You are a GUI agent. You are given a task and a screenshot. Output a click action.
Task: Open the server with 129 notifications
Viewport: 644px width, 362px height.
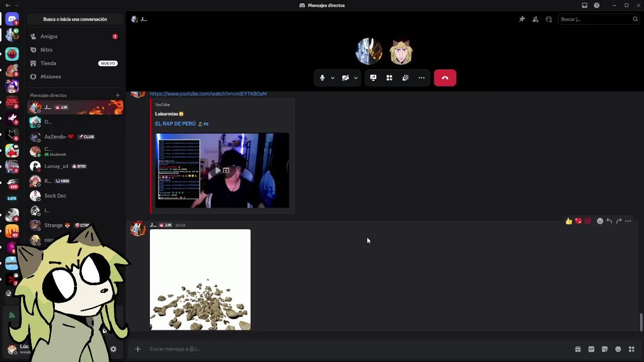(x=12, y=183)
